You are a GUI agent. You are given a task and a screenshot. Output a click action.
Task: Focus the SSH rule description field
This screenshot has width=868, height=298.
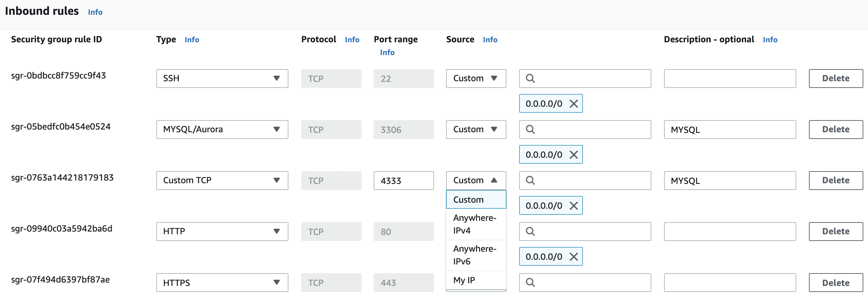point(730,79)
